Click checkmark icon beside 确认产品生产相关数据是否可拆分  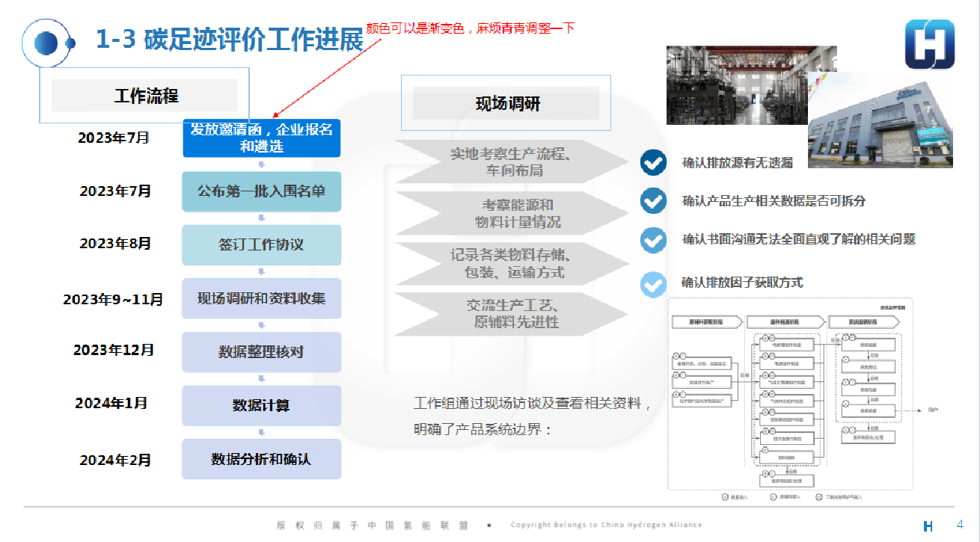(x=653, y=200)
